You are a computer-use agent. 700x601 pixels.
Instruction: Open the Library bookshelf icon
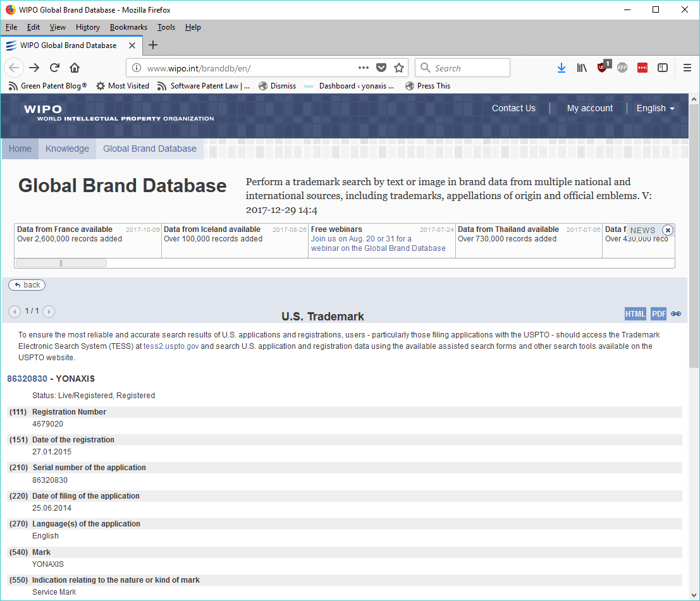click(582, 68)
